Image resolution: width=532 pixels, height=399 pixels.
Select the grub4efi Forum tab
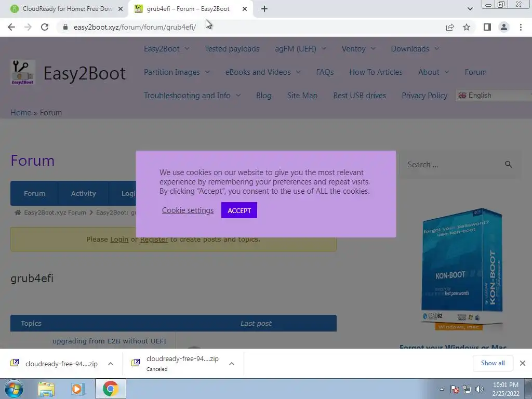(188, 9)
